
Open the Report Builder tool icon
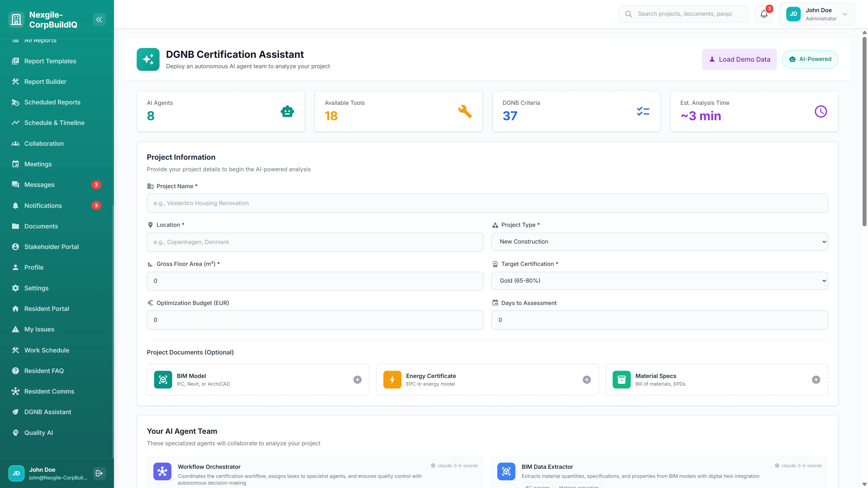(16, 82)
